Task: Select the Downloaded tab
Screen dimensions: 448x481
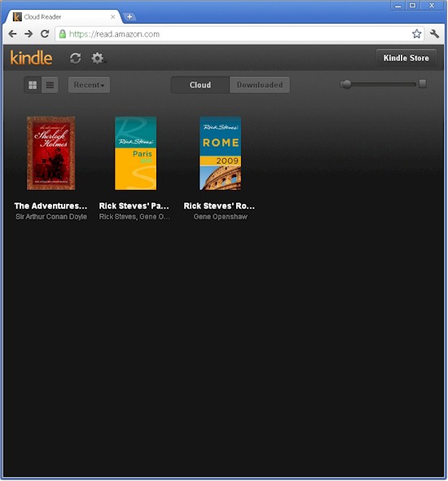Action: pos(260,85)
